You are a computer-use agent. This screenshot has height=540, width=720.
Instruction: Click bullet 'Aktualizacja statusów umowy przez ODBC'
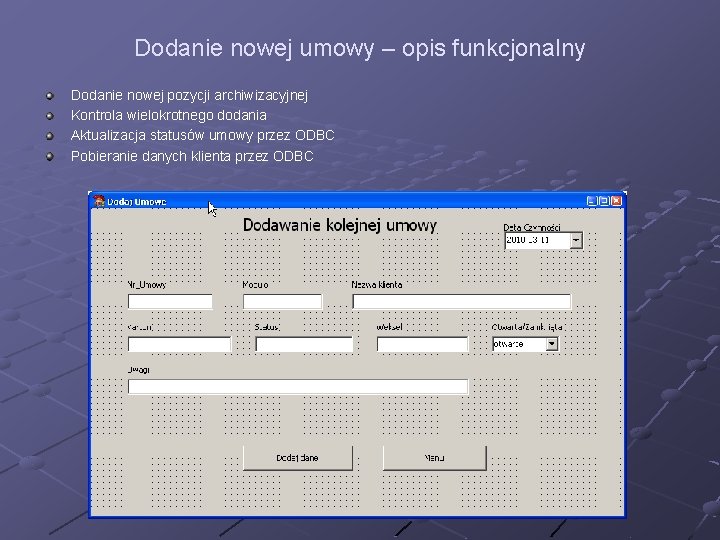point(202,135)
